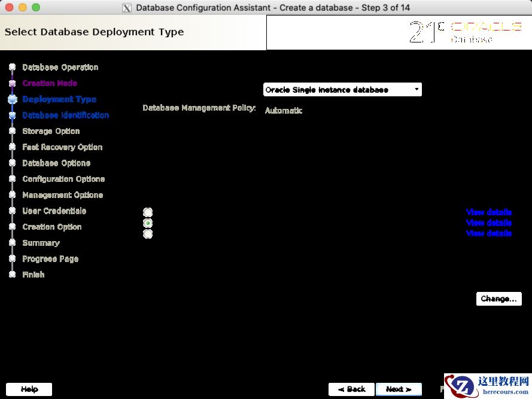Click the Creation Mode step bullet icon

click(x=12, y=83)
